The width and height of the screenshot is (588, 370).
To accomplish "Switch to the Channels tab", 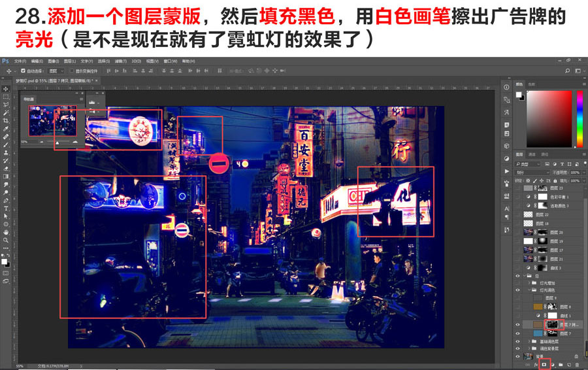I will coord(532,154).
